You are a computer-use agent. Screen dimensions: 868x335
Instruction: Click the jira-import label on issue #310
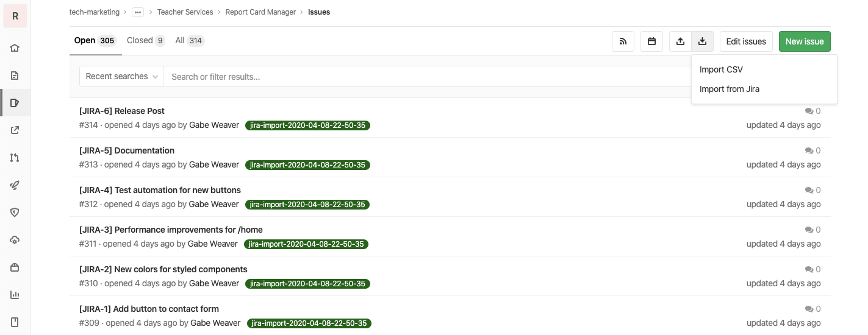pyautogui.click(x=307, y=284)
